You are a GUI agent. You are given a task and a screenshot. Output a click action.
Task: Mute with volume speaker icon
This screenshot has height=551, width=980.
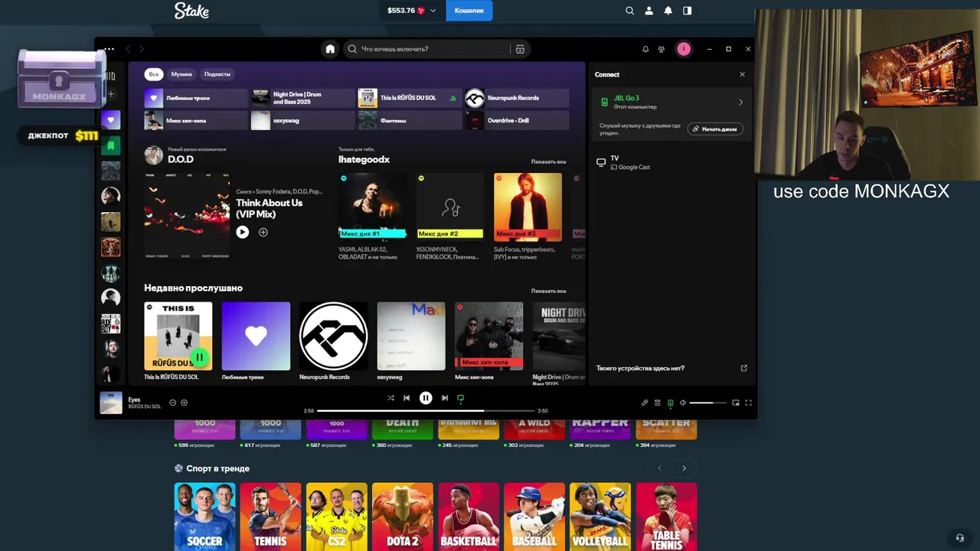(x=683, y=403)
